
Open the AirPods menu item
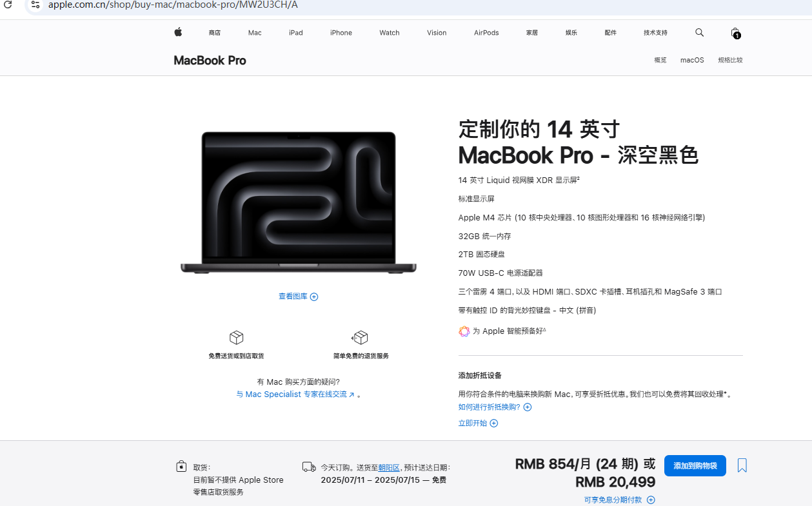pyautogui.click(x=486, y=33)
